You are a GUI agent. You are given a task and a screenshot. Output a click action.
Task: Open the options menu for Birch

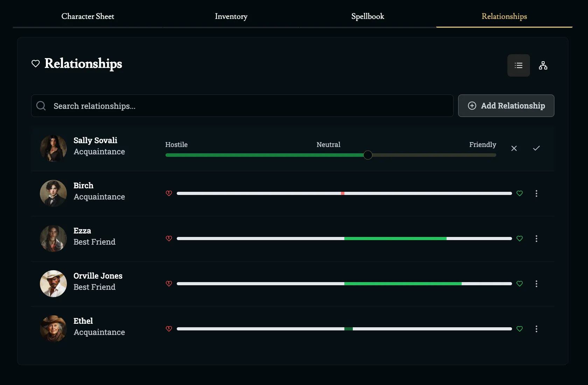(536, 194)
